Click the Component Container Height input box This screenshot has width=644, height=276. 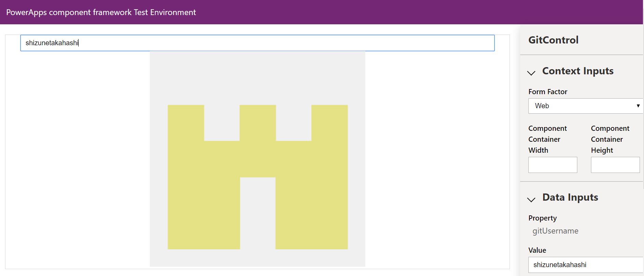click(x=615, y=165)
